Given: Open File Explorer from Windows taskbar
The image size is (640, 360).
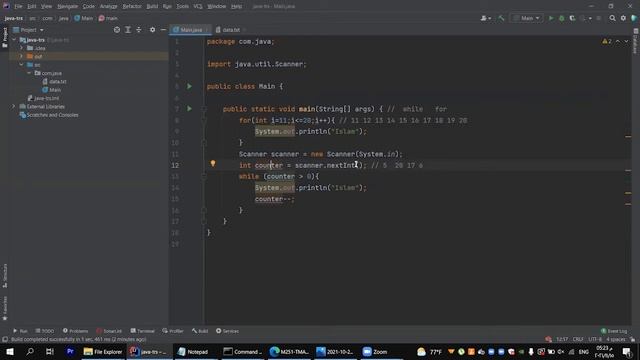Looking at the screenshot, I should tap(103, 351).
